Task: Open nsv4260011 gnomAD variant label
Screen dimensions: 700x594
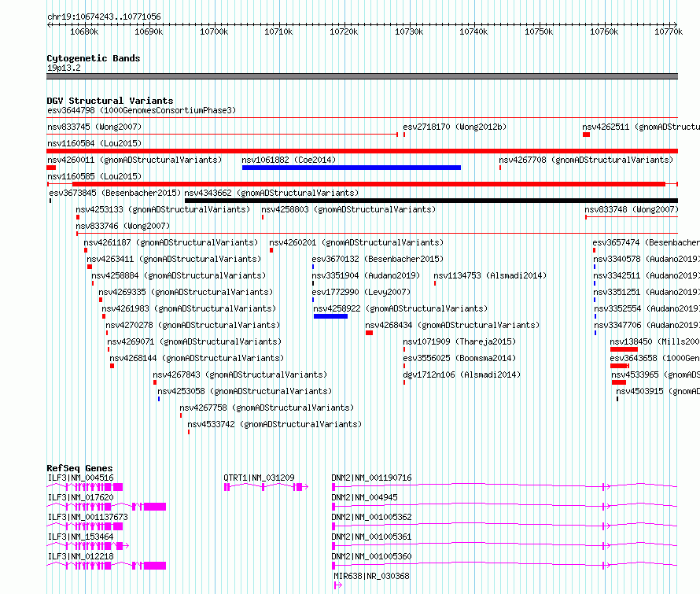Action: click(134, 160)
